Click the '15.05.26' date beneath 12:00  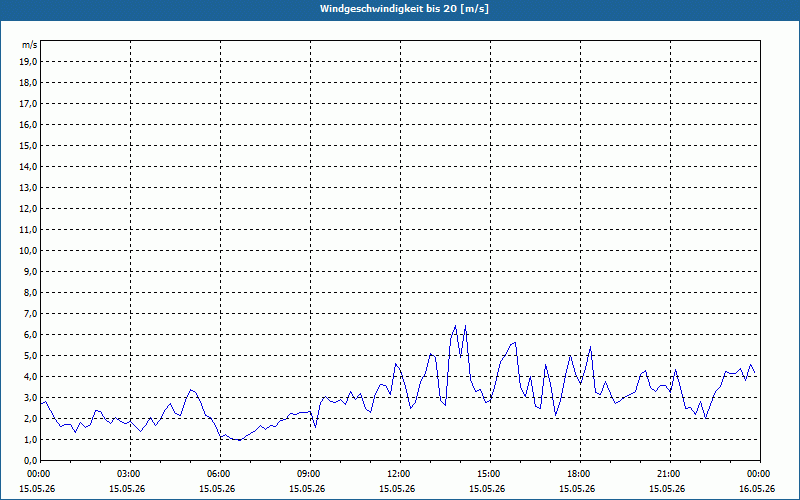[397, 488]
